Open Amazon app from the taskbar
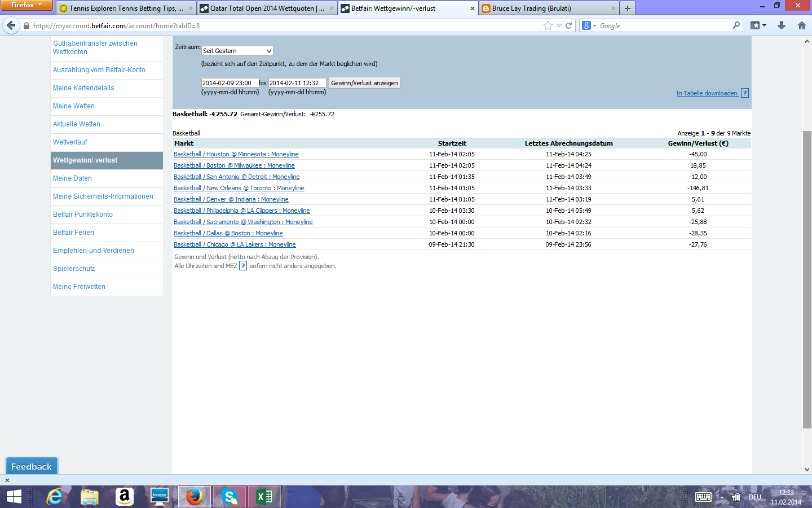This screenshot has width=812, height=508. tap(125, 497)
